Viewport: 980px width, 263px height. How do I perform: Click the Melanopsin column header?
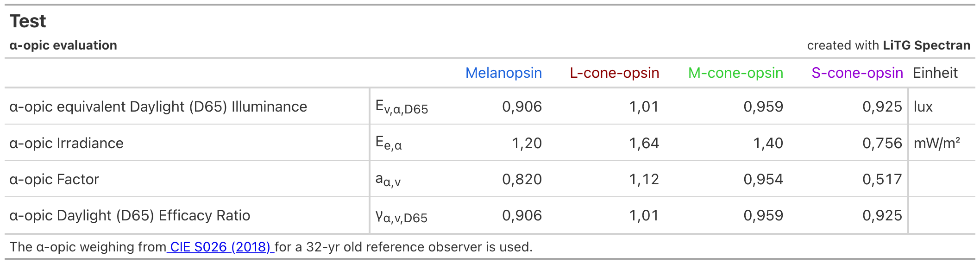[x=503, y=73]
